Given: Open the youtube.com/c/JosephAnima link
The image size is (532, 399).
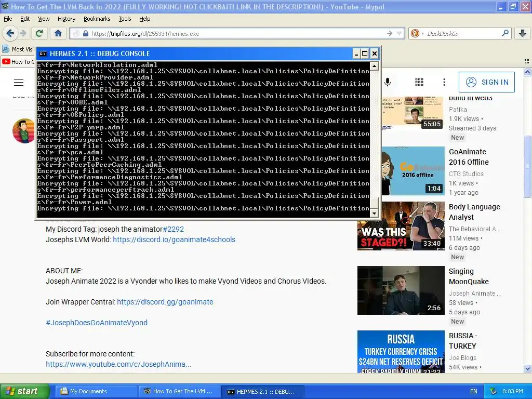Looking at the screenshot, I should 118,364.
